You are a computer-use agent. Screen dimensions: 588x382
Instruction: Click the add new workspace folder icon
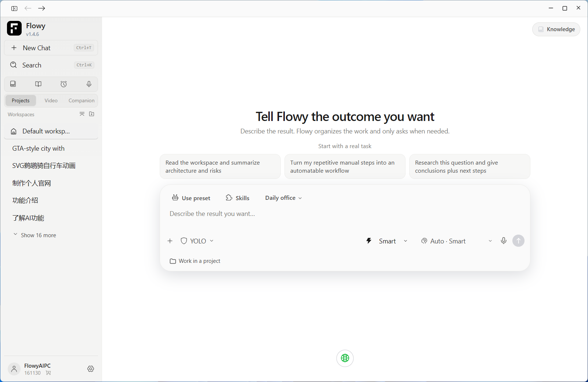click(92, 114)
